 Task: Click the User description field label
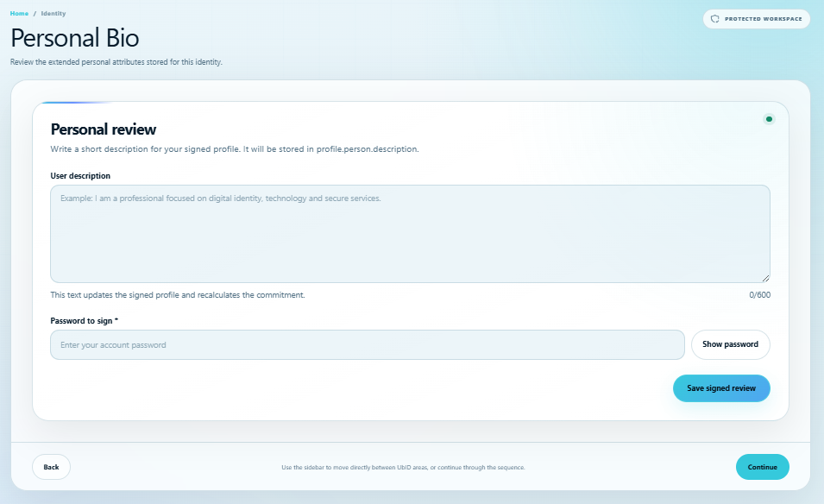tap(80, 175)
